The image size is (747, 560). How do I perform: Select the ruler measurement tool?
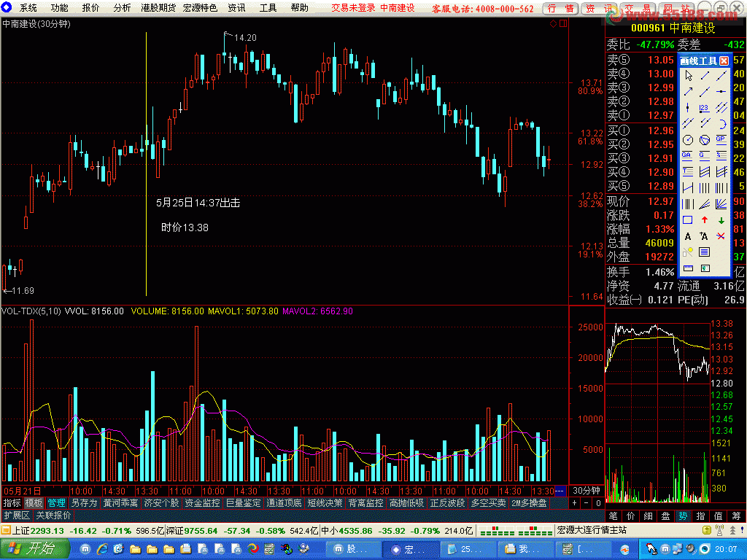[x=688, y=268]
